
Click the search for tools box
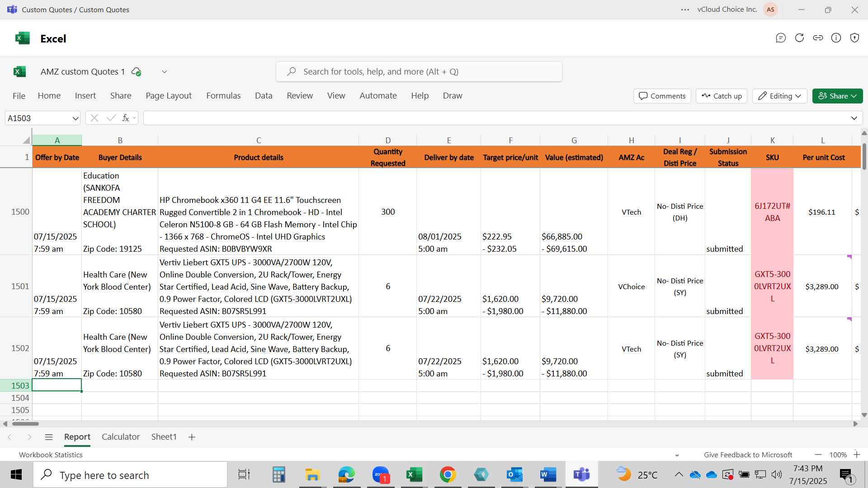(x=419, y=71)
